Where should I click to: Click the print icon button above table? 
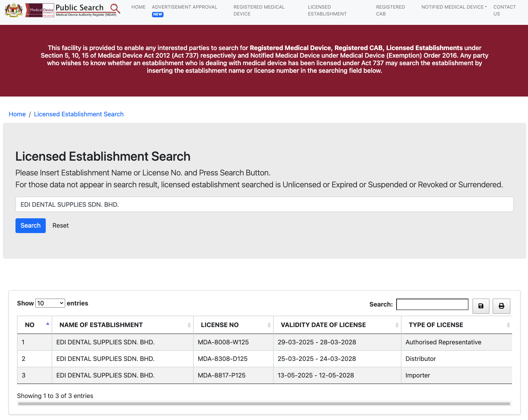(x=501, y=306)
